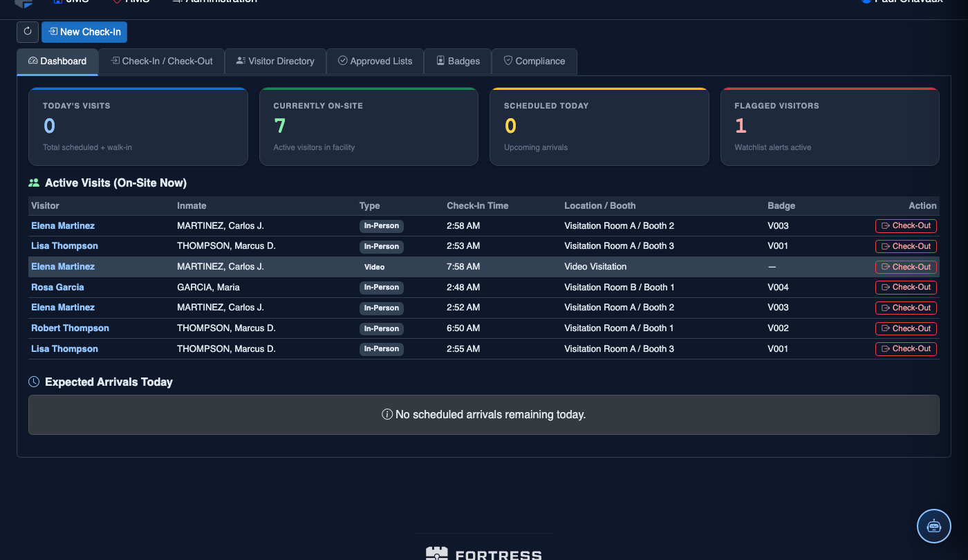Open the Check-In / Check-Out tab

(x=162, y=61)
